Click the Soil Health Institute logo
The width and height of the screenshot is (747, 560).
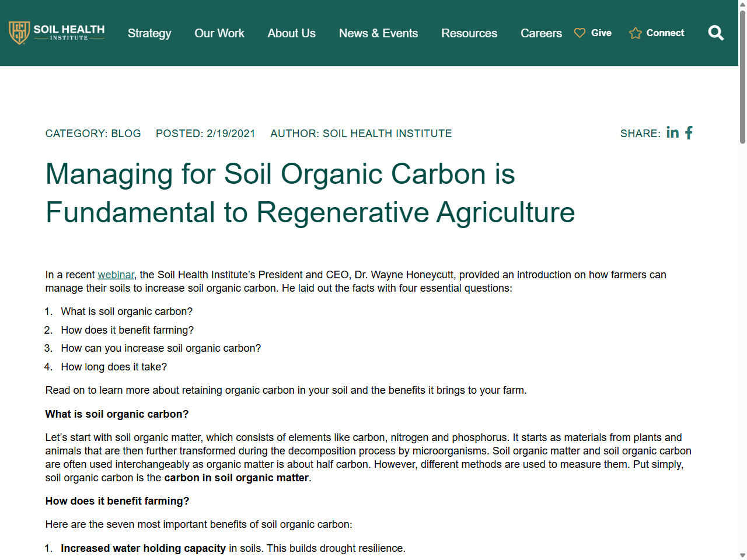pos(57,33)
